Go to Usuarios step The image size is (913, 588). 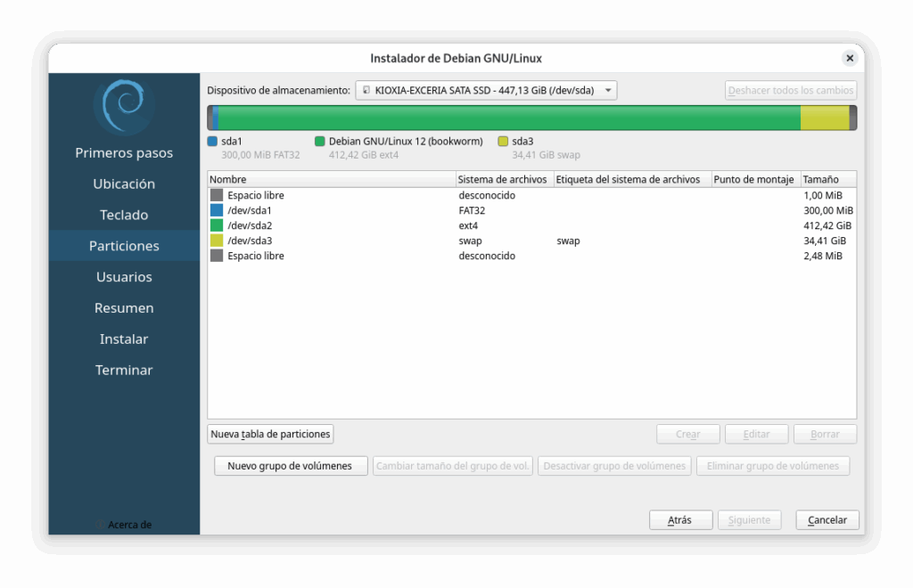coord(124,277)
